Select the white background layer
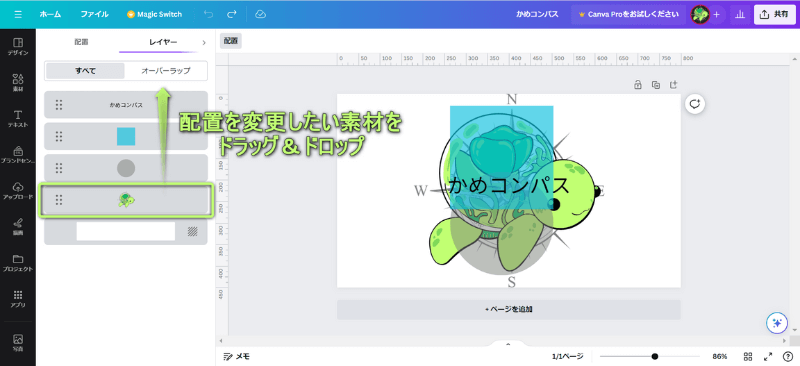Viewport: 800px width, 366px height. tap(126, 231)
